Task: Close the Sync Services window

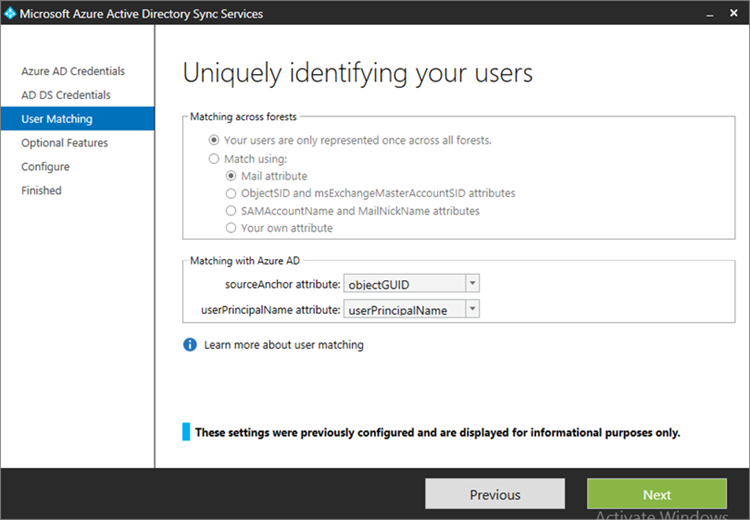Action: pos(733,13)
